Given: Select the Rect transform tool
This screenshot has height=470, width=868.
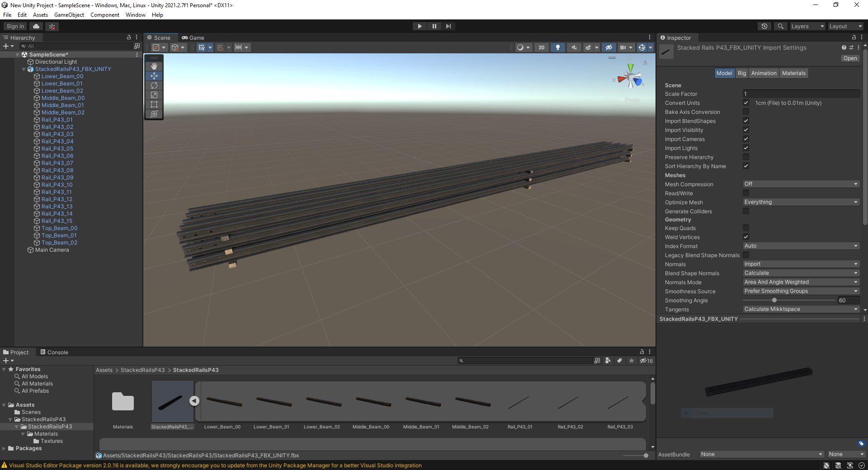Looking at the screenshot, I should coord(154,104).
